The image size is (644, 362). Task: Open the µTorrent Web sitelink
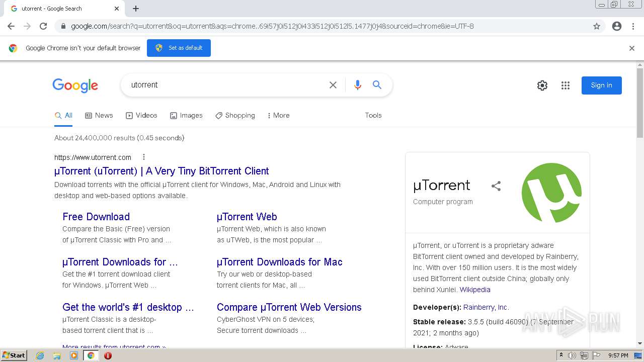point(247,217)
